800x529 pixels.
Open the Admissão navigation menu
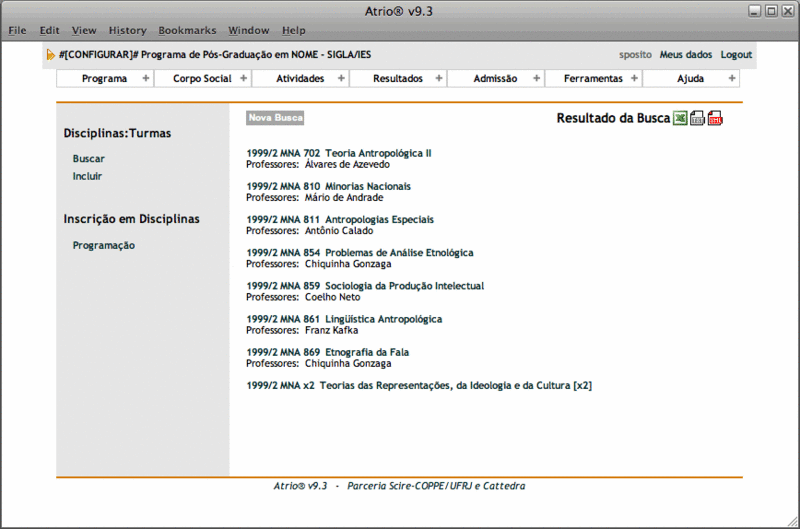tap(495, 78)
